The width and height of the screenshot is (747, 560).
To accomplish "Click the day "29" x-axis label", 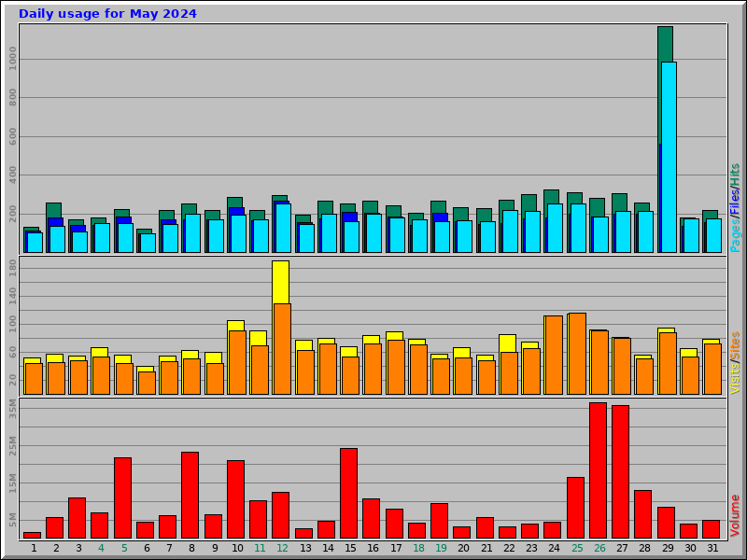I will [x=668, y=548].
